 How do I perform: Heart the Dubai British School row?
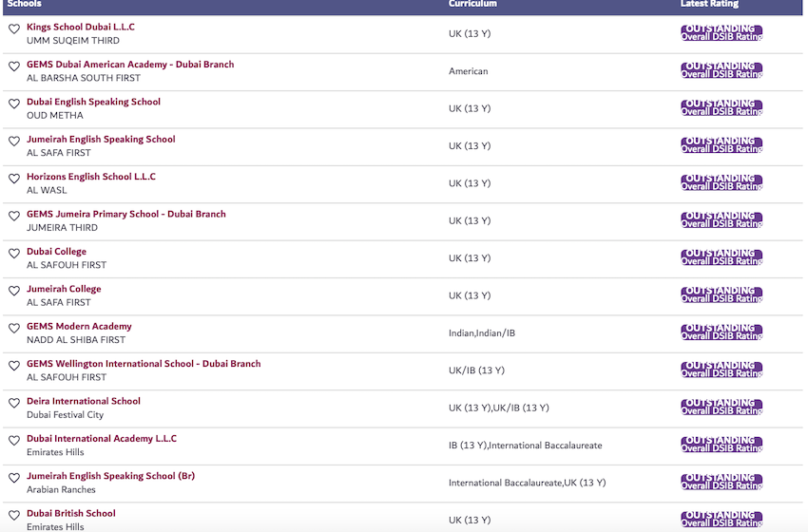click(x=14, y=515)
